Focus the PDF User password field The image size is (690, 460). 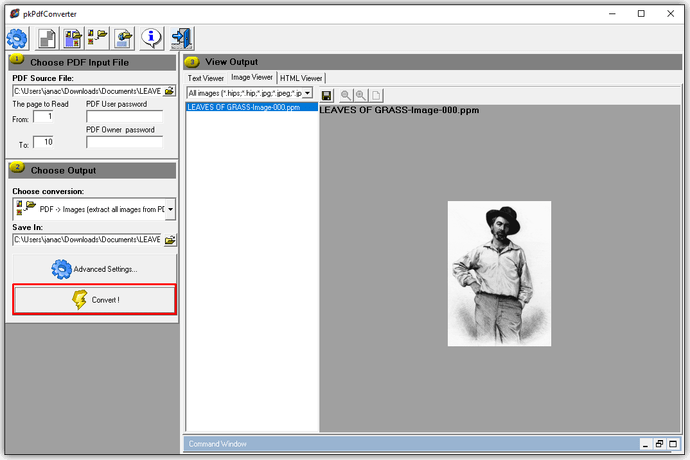(125, 117)
